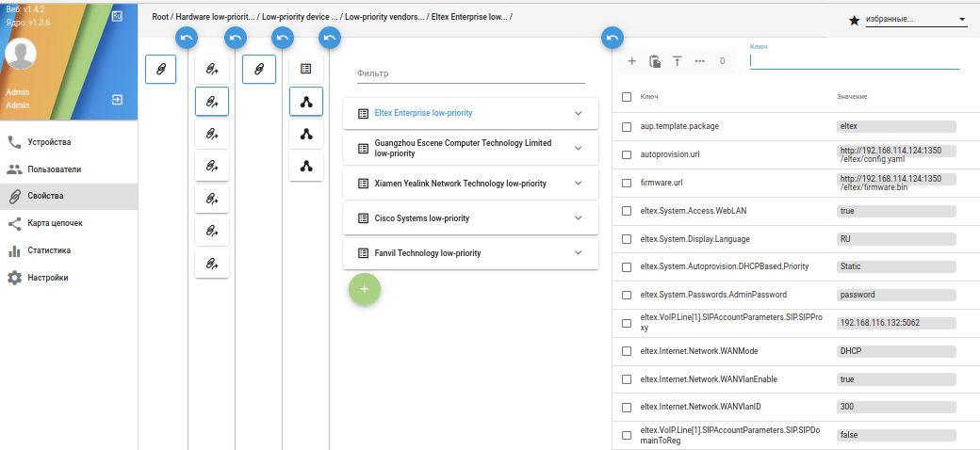Expand Fanvil Technology low-priority chevron
This screenshot has width=980, height=450.
(x=579, y=253)
